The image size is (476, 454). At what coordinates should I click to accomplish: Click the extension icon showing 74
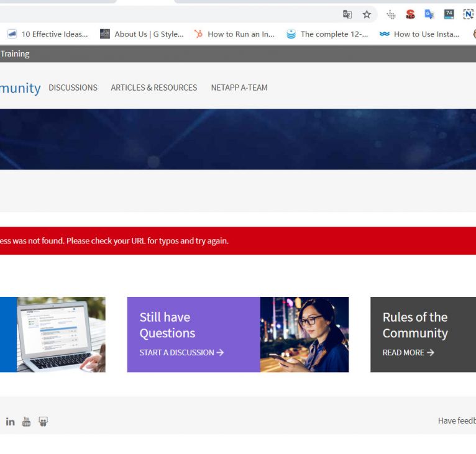(449, 14)
